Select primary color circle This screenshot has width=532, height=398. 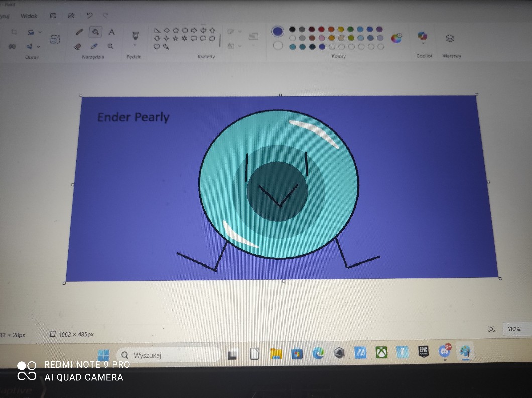click(x=278, y=31)
